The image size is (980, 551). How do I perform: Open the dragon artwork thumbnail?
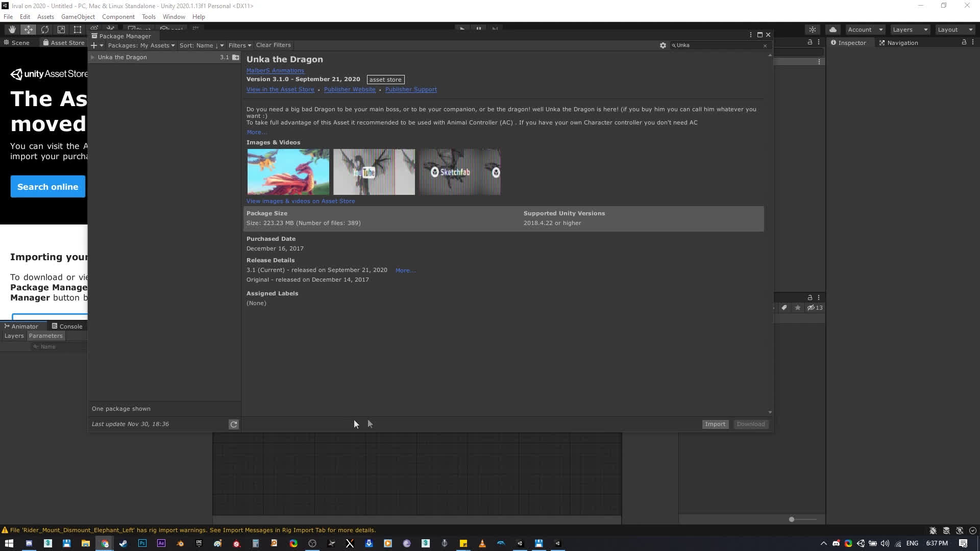coord(288,172)
